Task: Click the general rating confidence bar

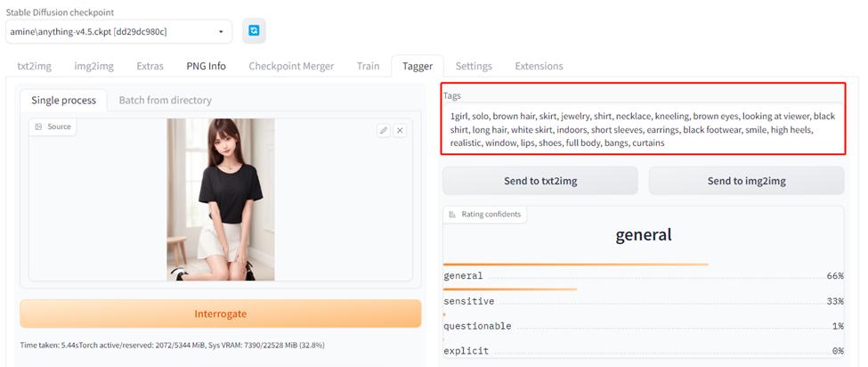Action: [576, 265]
